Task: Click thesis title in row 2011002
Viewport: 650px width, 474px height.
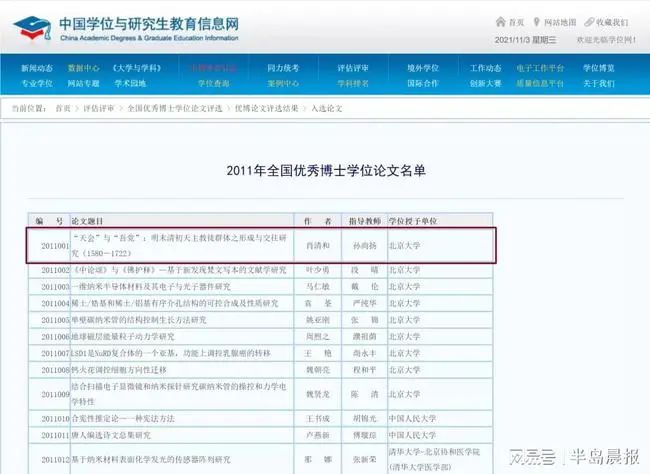Action: 179,270
